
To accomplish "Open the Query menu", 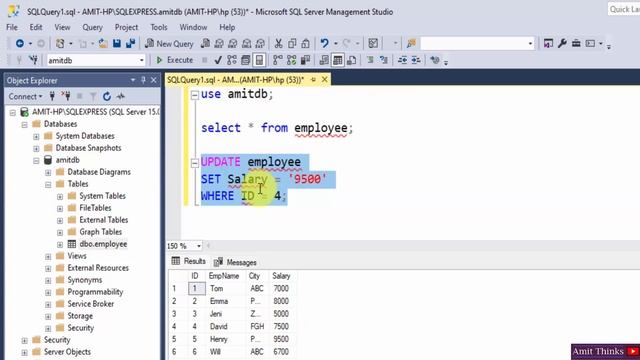I will 92,27.
